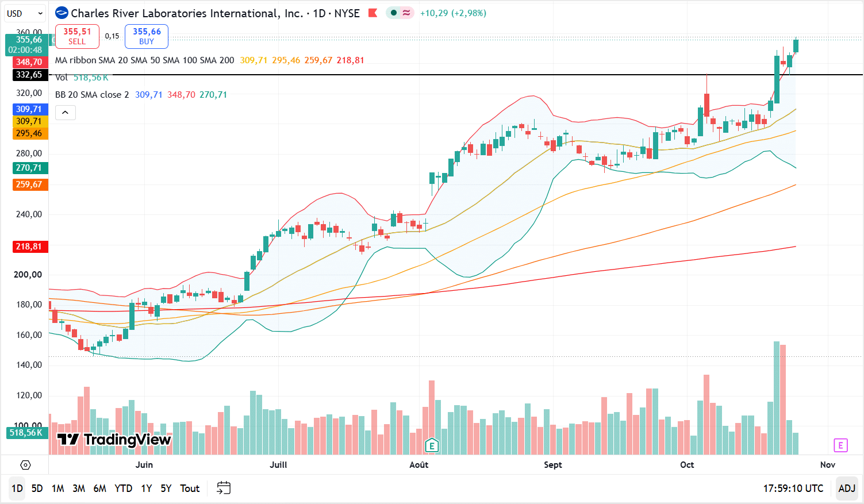The height and width of the screenshot is (504, 864).
Task: Select the 1D time range tab
Action: pyautogui.click(x=17, y=488)
